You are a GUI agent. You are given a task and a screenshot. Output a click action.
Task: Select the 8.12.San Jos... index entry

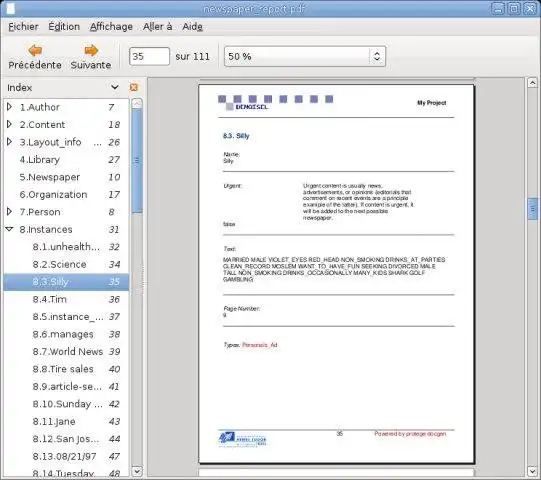(66, 439)
